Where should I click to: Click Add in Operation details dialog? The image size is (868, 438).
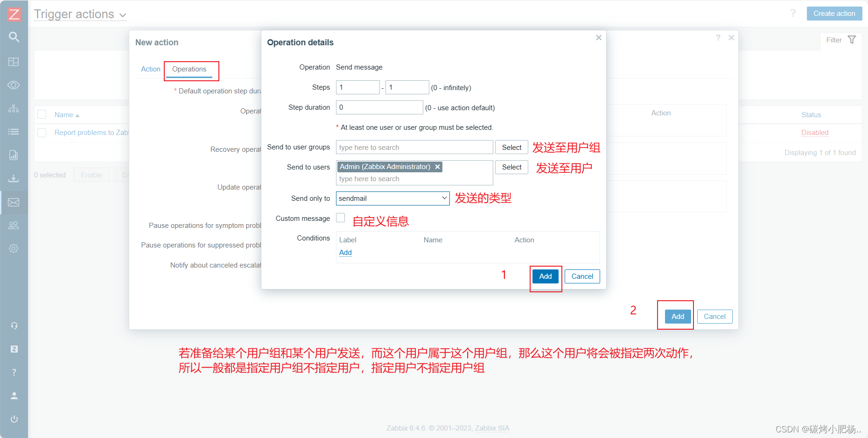click(x=546, y=276)
